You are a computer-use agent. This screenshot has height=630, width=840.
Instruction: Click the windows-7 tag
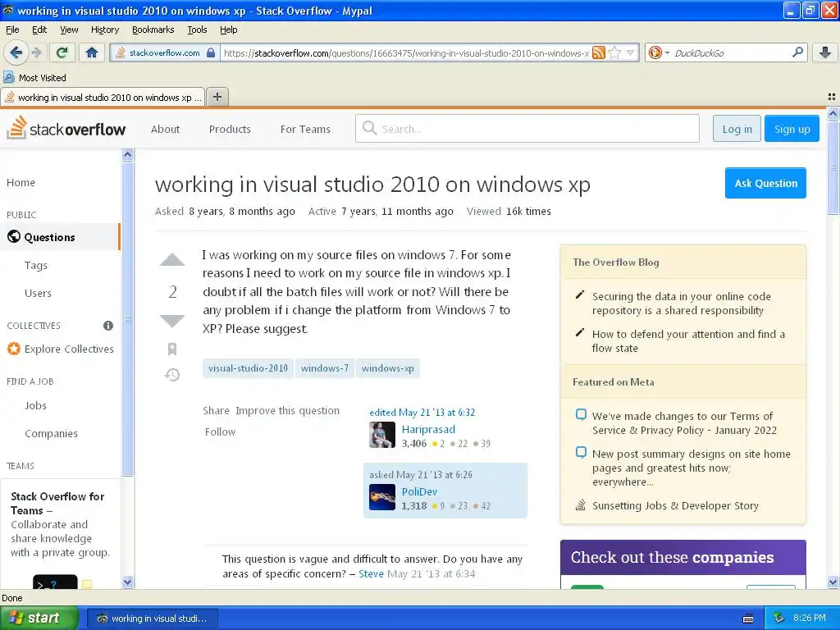click(325, 368)
